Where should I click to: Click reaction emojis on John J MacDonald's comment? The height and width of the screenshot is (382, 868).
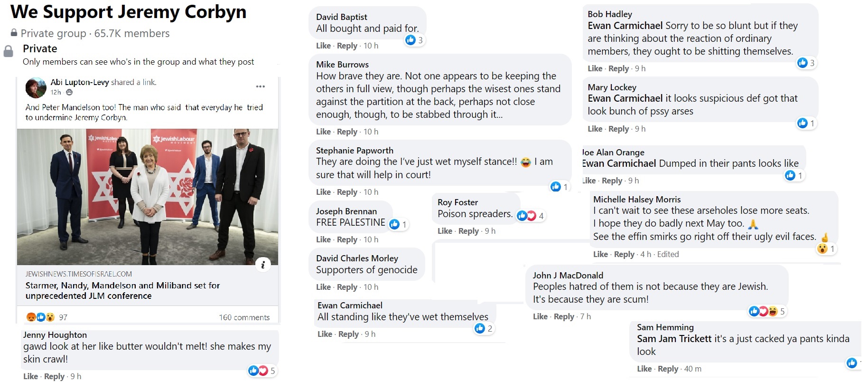(763, 311)
